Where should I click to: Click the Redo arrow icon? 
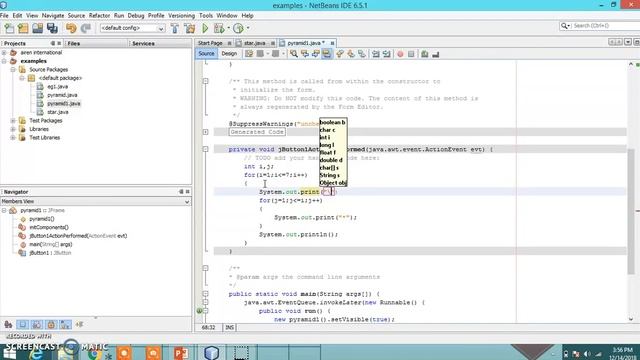(86, 28)
